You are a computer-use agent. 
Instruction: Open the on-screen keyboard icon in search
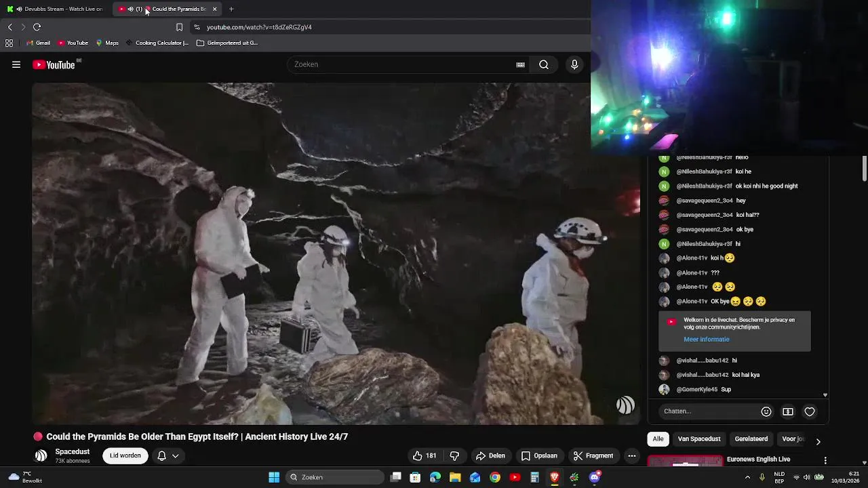520,64
